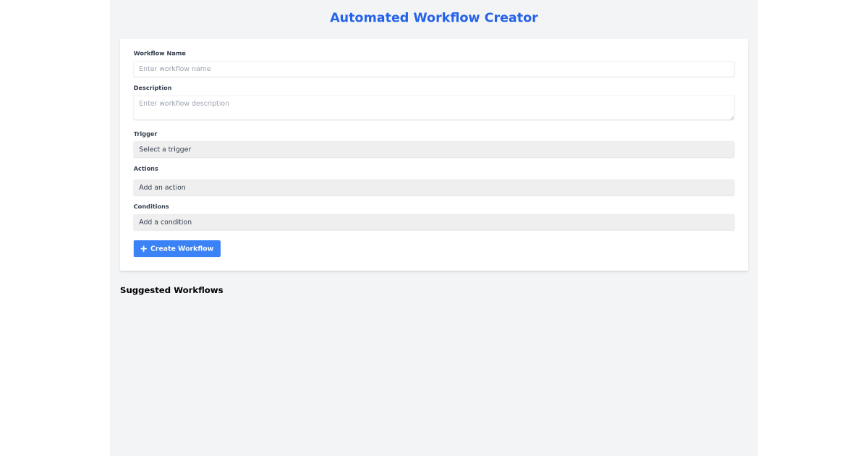Click the Workflow Name label
The width and height of the screenshot is (868, 456).
click(160, 53)
